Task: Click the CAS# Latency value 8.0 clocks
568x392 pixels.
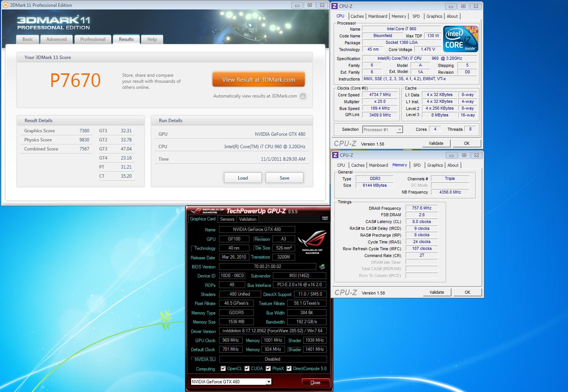Action: coord(422,222)
